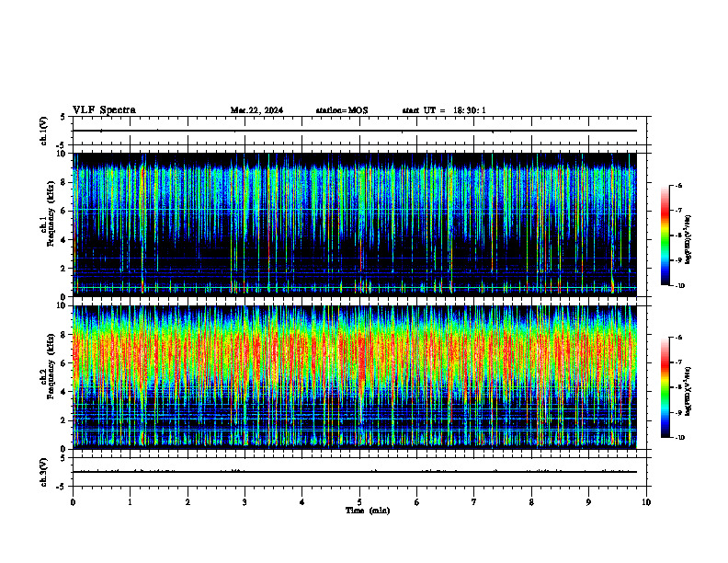Image resolution: width=728 pixels, height=563 pixels.
Task: Click Time axis tick label "7"
Action: coord(474,502)
